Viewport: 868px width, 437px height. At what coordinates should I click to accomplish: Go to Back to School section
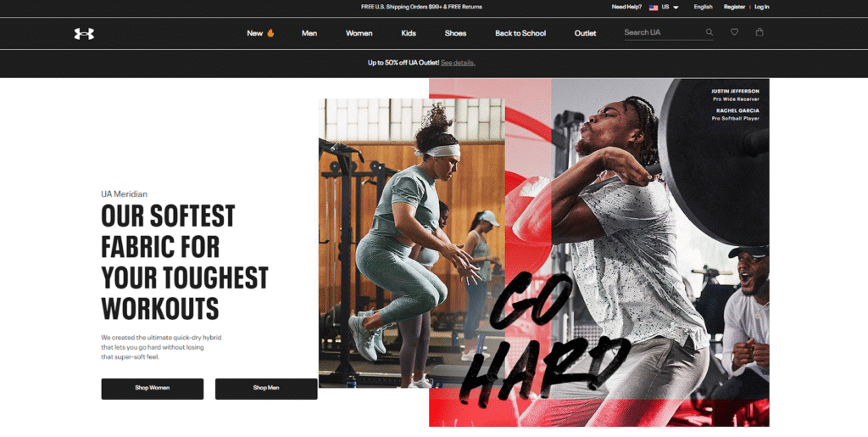tap(520, 33)
